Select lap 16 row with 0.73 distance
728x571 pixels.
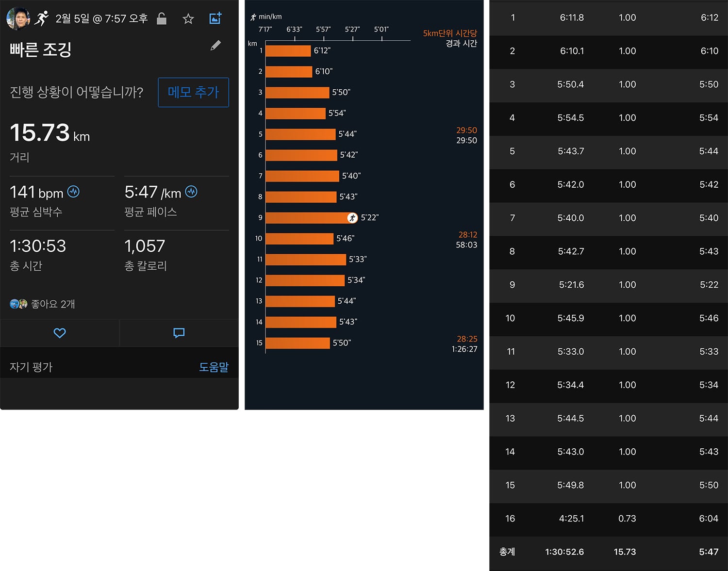click(x=609, y=519)
